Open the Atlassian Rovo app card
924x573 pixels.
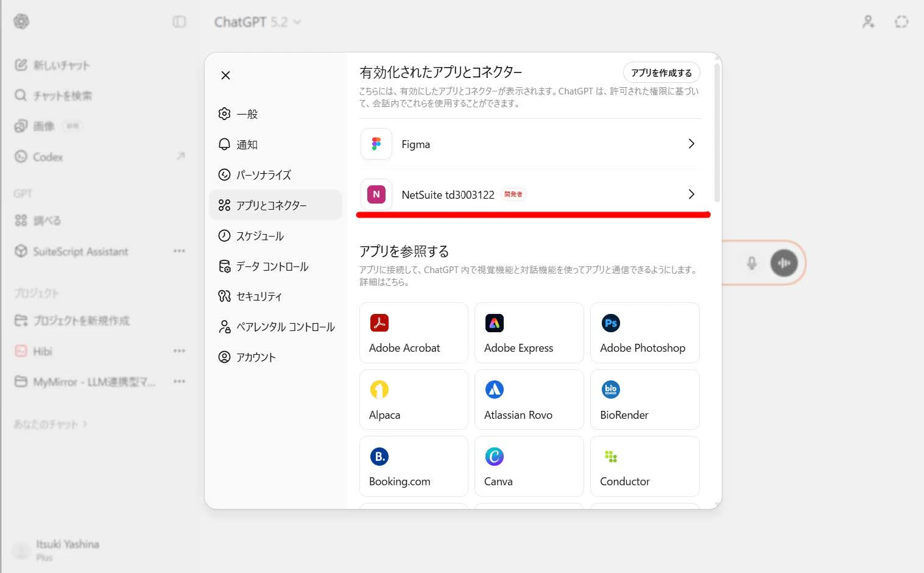[529, 400]
